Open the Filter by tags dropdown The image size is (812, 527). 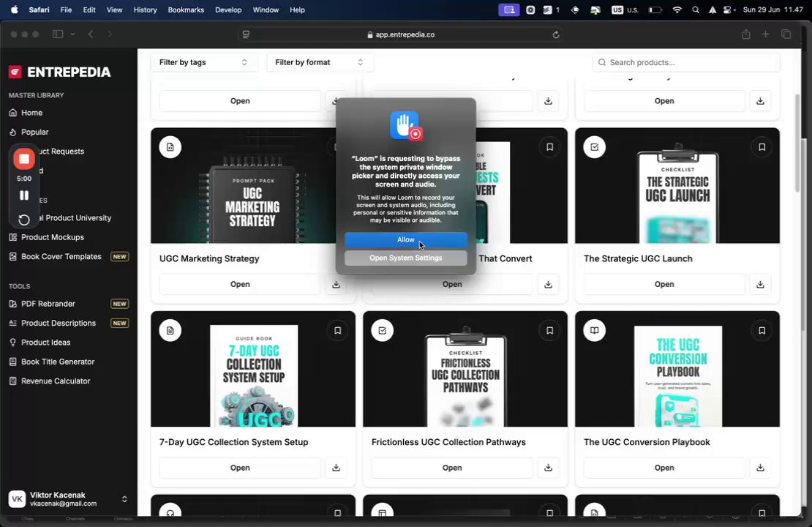tap(203, 62)
